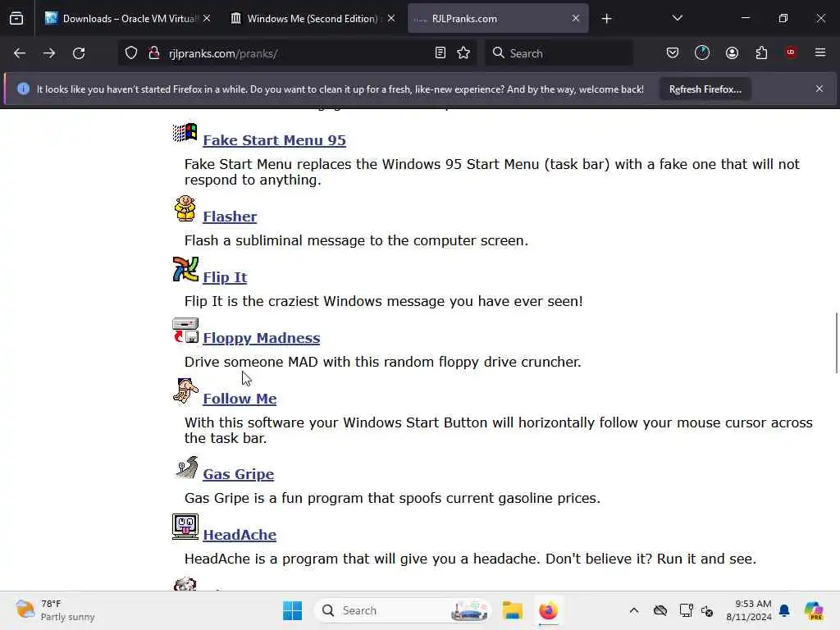The image size is (840, 630).
Task: Open the Firefox account profile icon
Action: coord(732,53)
